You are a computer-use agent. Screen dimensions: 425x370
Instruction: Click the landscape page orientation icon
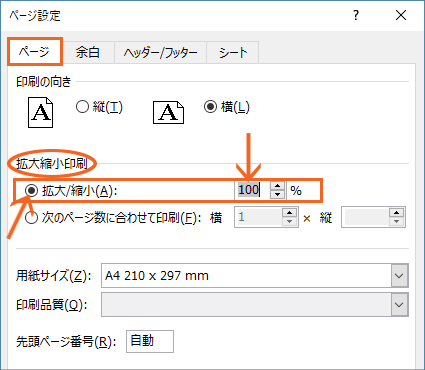(168, 113)
